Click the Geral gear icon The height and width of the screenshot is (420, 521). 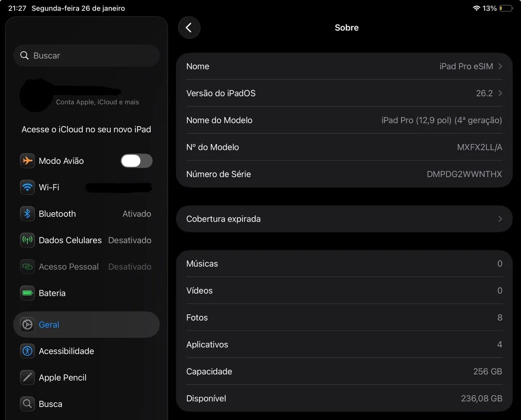pyautogui.click(x=27, y=324)
